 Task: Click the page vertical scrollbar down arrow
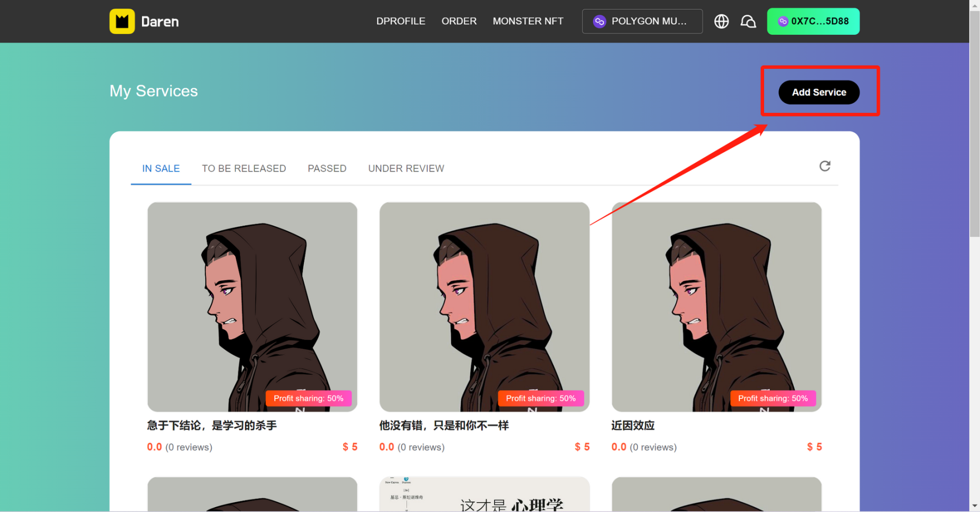click(x=975, y=507)
